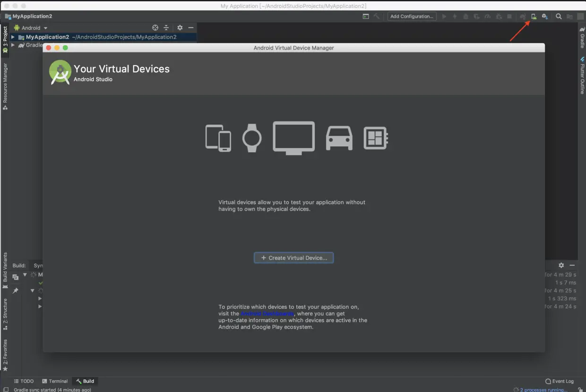Image resolution: width=586 pixels, height=392 pixels.
Task: Select the Android Things board icon
Action: (x=376, y=138)
